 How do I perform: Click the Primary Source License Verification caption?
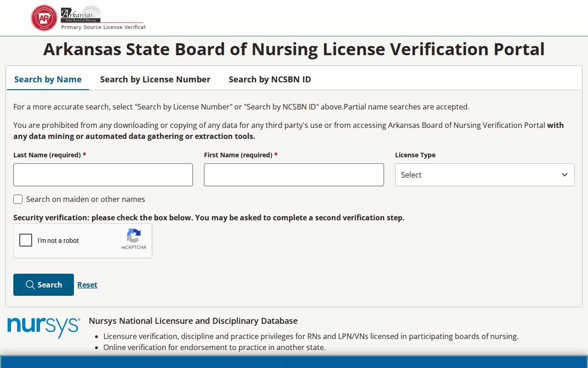pyautogui.click(x=103, y=27)
